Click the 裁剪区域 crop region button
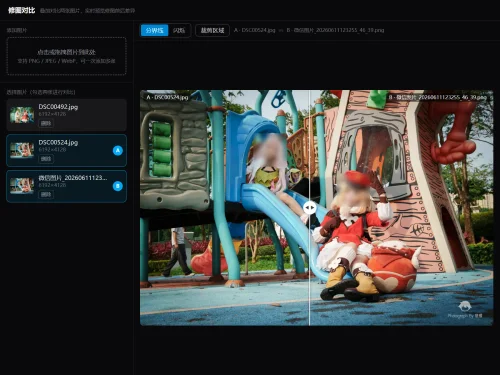Screen dimensions: 500x375 [x=212, y=30]
